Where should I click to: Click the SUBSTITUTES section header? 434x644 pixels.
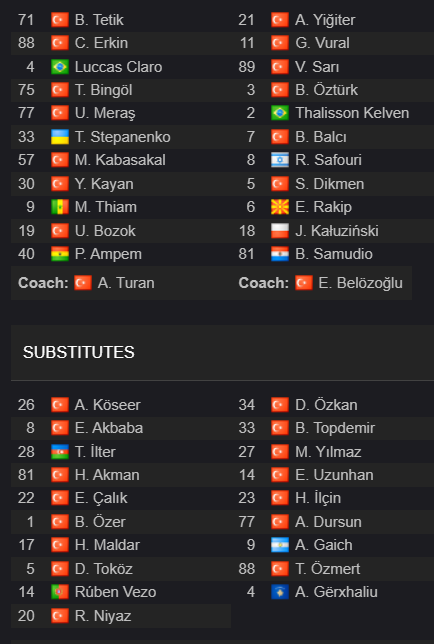click(x=79, y=352)
